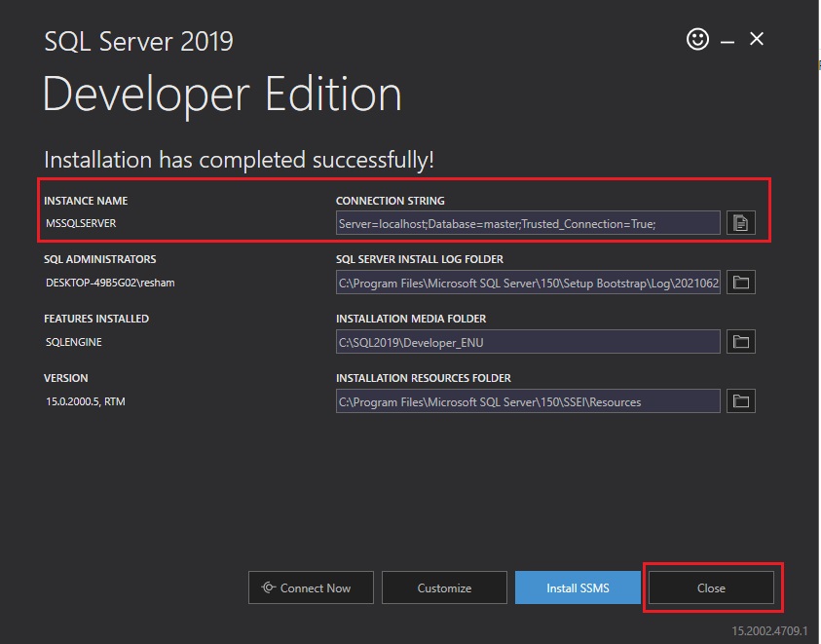Select the SQLENGINE feature text
821x644 pixels.
click(74, 342)
